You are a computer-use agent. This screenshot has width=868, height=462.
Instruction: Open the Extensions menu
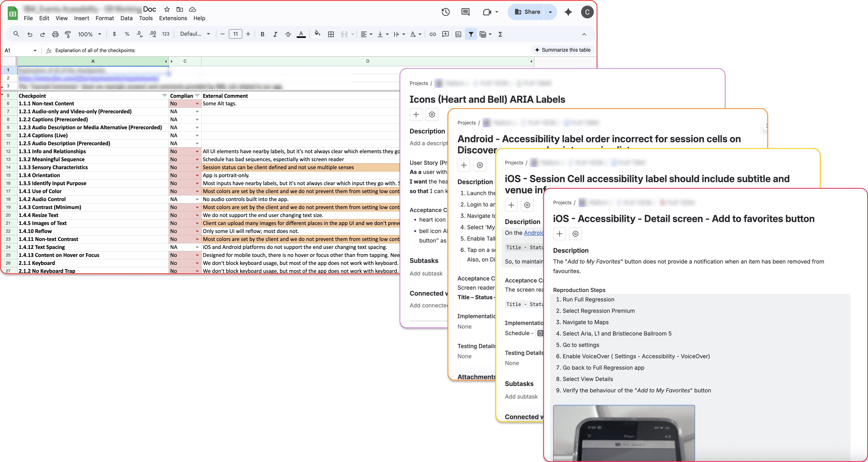click(x=173, y=18)
